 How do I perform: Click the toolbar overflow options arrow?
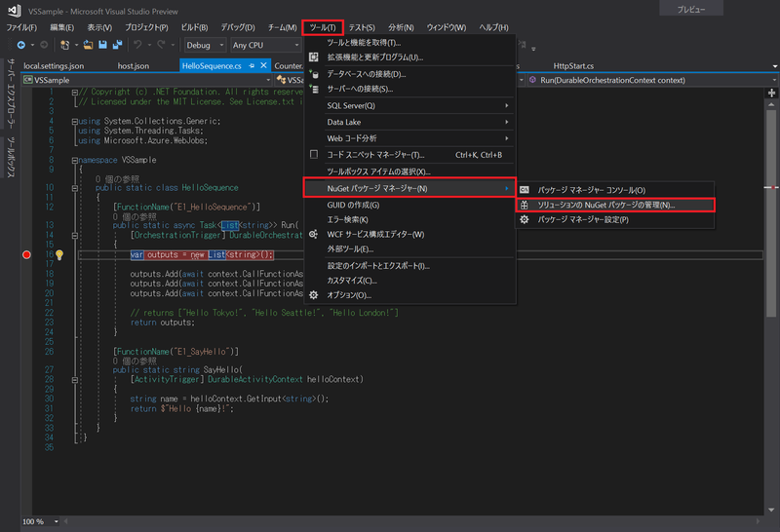click(x=533, y=50)
